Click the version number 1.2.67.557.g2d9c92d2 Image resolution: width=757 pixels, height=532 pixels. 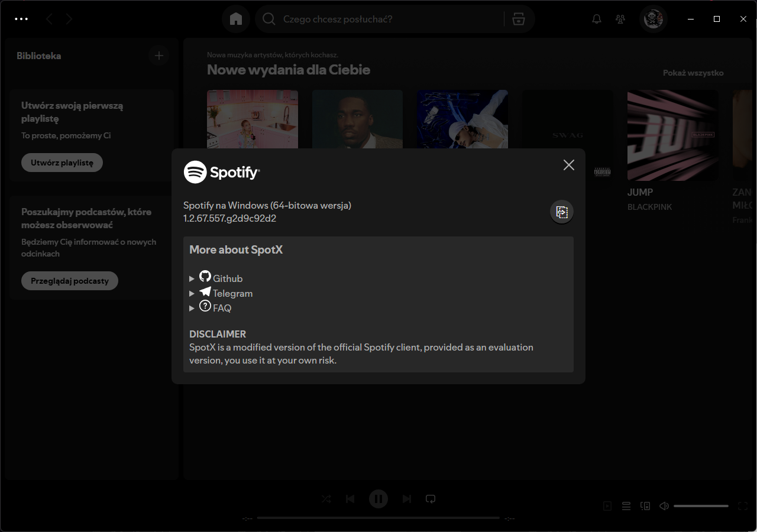click(230, 218)
